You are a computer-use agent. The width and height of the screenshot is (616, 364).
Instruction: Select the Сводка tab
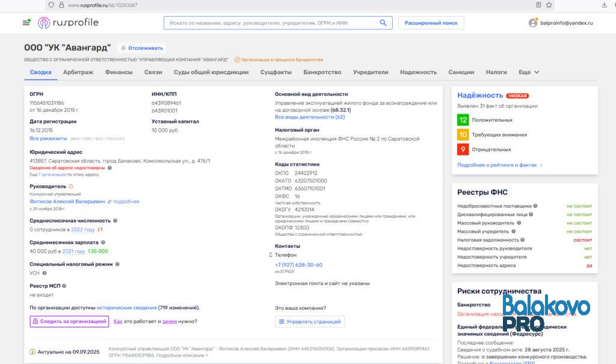coord(41,72)
